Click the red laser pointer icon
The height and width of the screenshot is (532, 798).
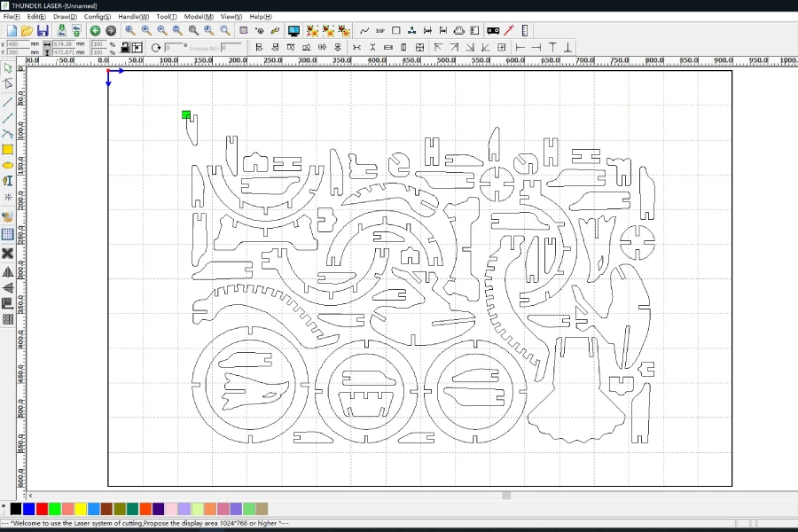[x=508, y=30]
